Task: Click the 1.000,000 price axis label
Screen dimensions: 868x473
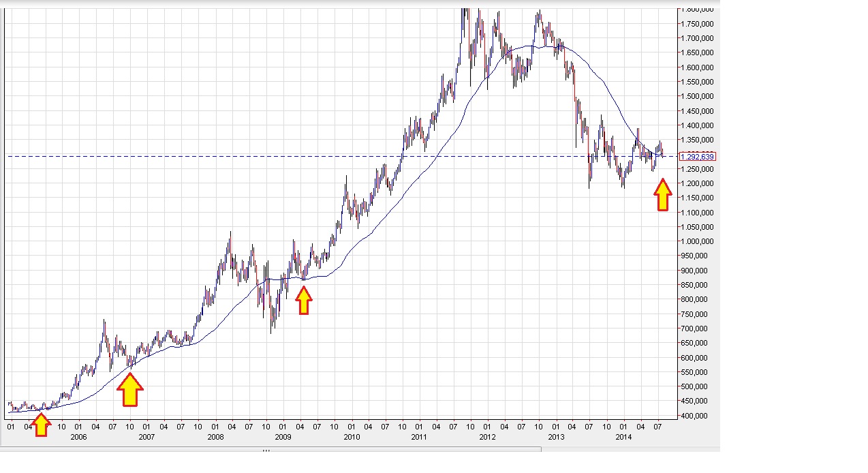Action: [697, 241]
